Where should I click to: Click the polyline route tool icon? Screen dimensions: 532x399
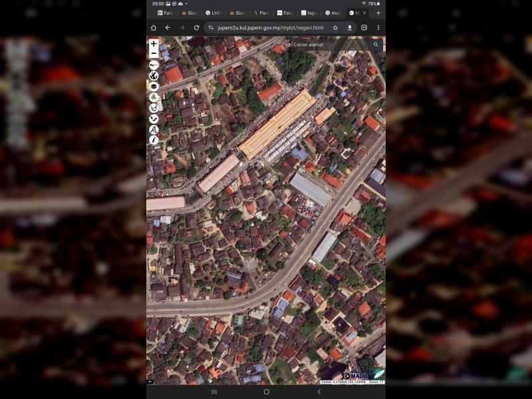coord(154,118)
